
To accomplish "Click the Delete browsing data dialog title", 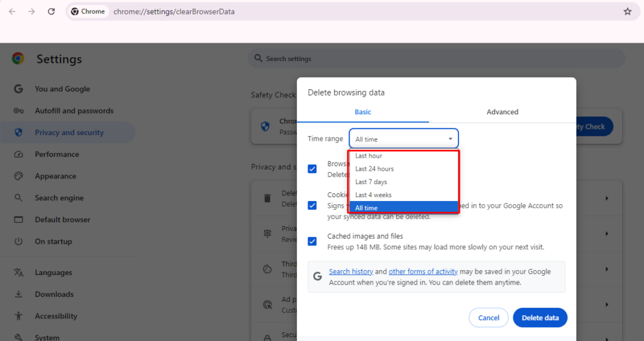I will tap(347, 92).
